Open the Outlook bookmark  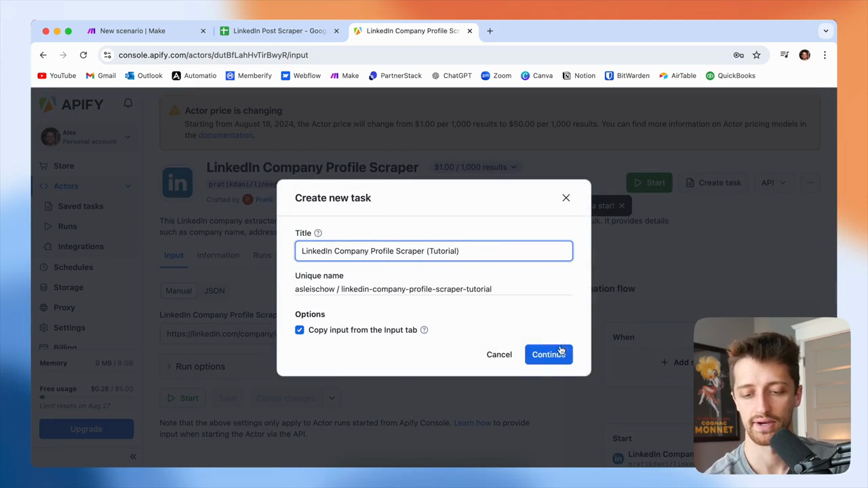coord(144,76)
